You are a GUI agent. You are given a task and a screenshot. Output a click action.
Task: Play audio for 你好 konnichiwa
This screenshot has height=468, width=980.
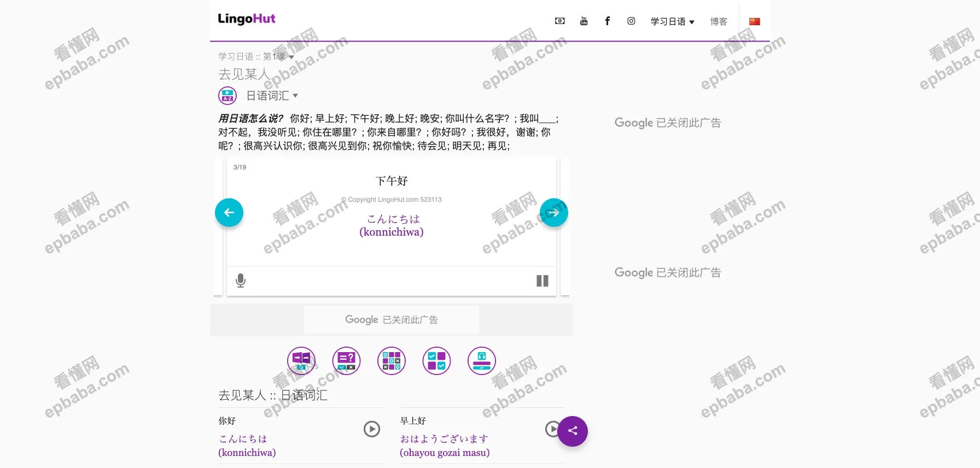(372, 429)
